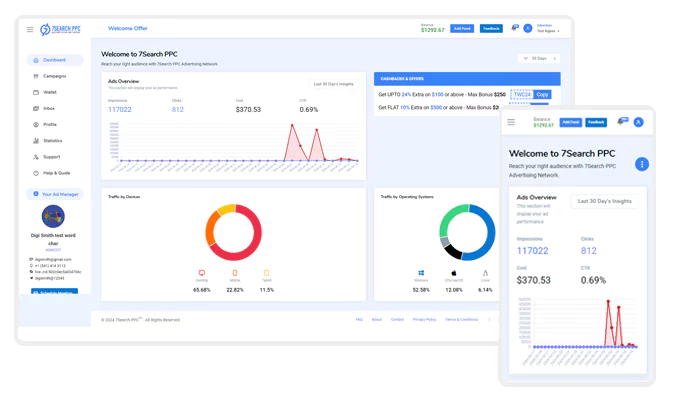
Task: Click the 117022 impressions value on desktop
Action: [x=120, y=110]
